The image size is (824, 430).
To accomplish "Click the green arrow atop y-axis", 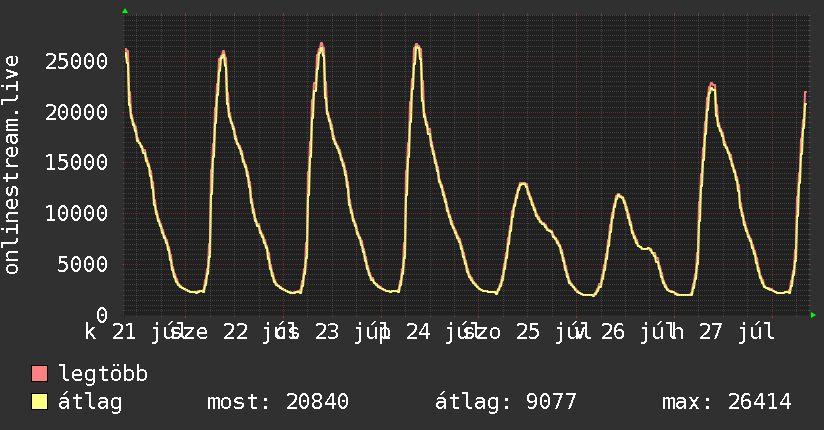I will pyautogui.click(x=125, y=11).
